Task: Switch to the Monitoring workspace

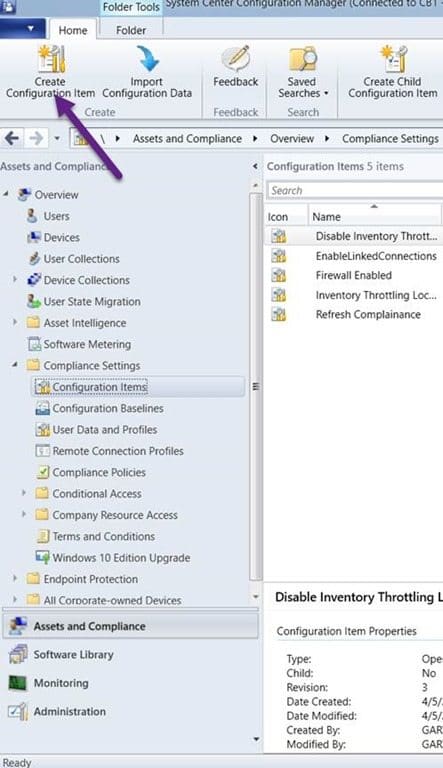Action: click(61, 683)
